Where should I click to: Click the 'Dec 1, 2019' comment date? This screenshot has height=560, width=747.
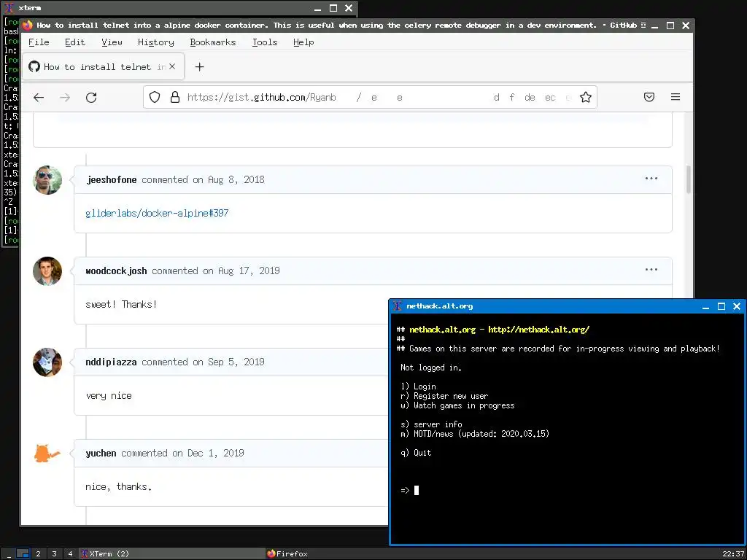pyautogui.click(x=216, y=454)
